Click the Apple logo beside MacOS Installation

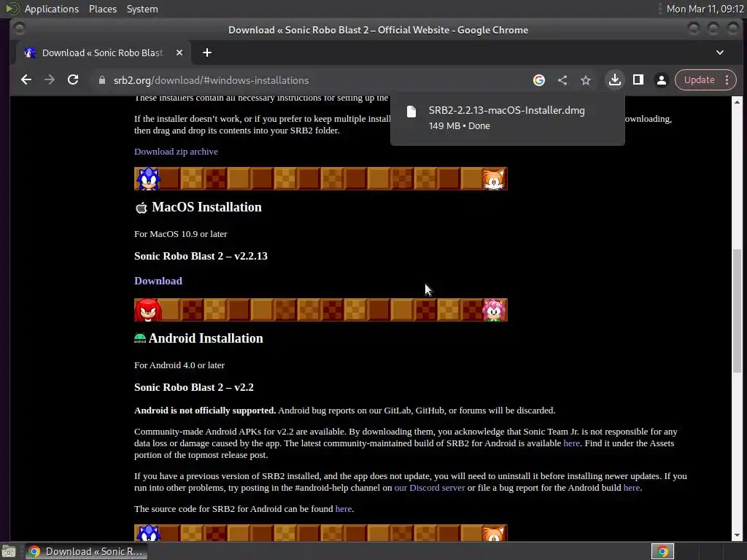(x=141, y=208)
